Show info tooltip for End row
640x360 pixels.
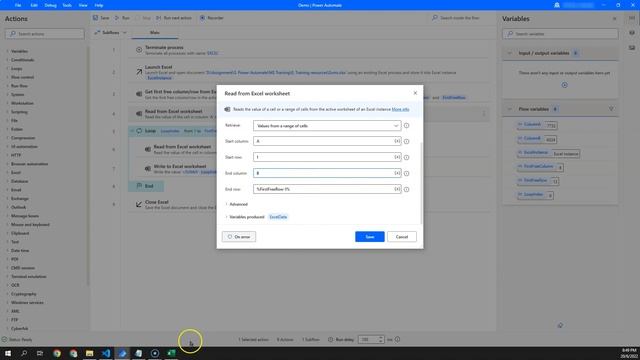click(407, 189)
